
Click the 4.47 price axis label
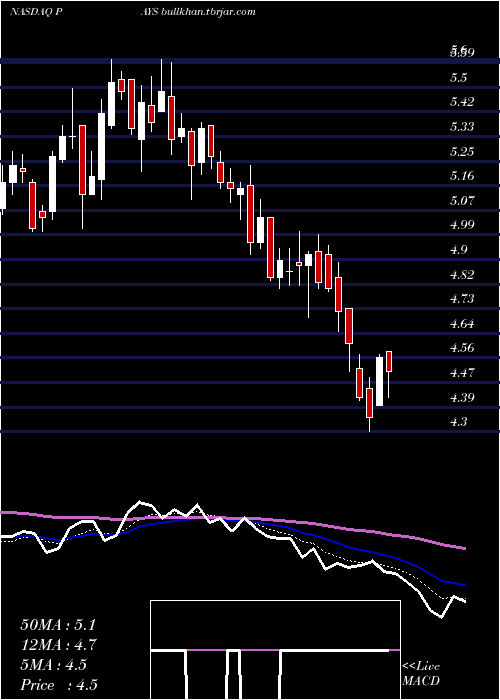[x=462, y=372]
